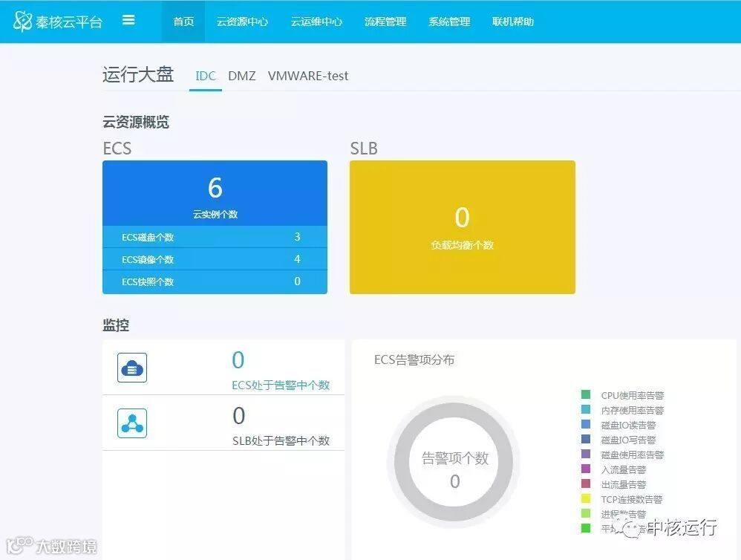Toggle the 内存使用率告警 legend entry
Viewport: 741px width, 560px height.
622,410
